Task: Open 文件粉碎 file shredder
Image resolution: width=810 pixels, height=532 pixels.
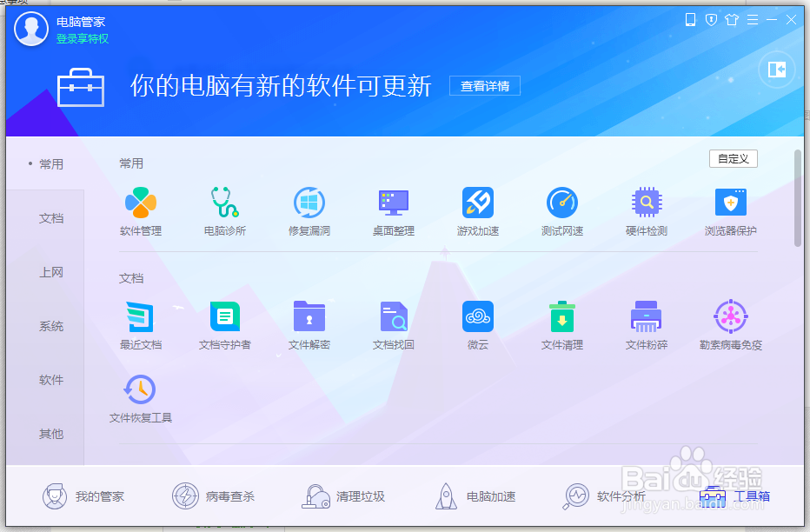Action: pyautogui.click(x=647, y=325)
